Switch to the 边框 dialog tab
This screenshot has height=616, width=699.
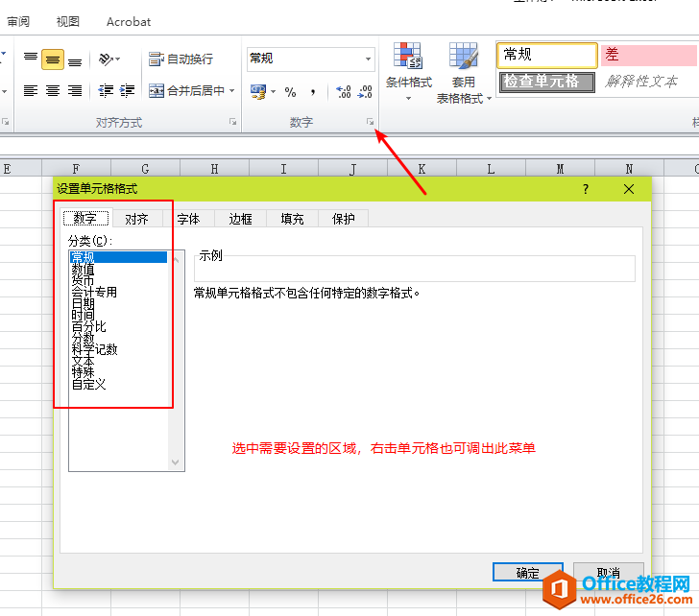click(240, 219)
